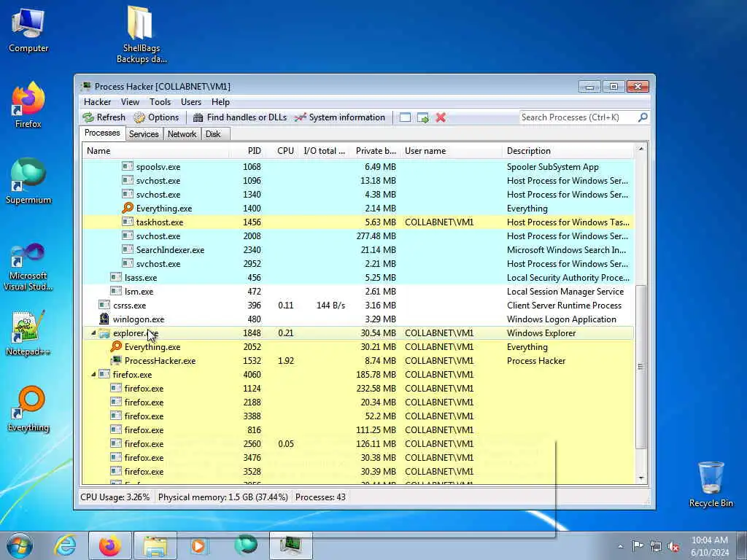Click the ProcessHacker.exe process icon
This screenshot has width=747, height=560.
tap(116, 360)
